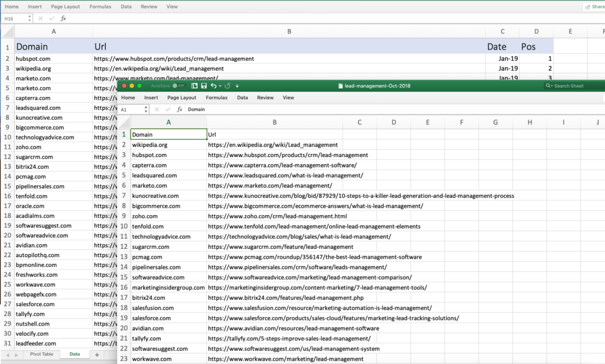Image resolution: width=605 pixels, height=364 pixels.
Task: Click the kunocreative blog URL cell
Action: [361, 196]
